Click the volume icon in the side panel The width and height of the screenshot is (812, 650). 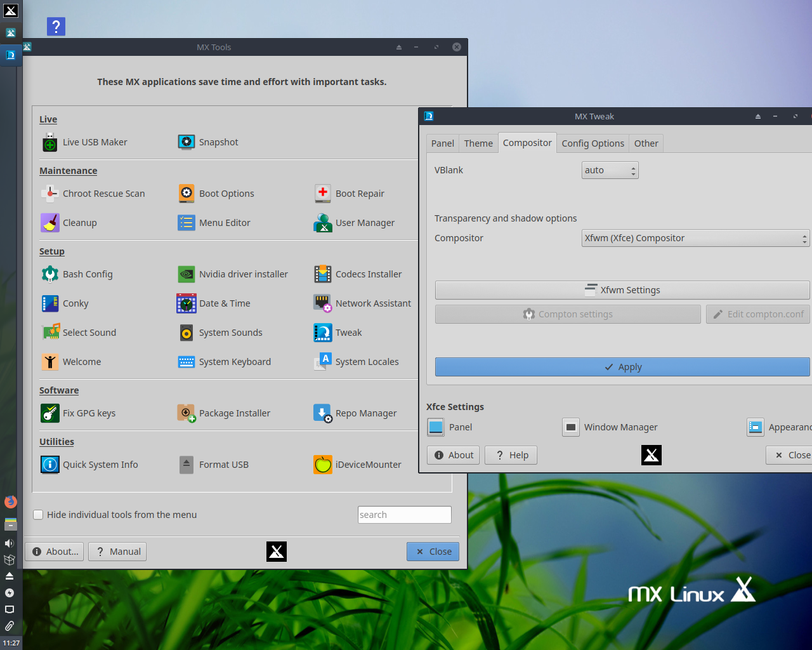[x=10, y=543]
